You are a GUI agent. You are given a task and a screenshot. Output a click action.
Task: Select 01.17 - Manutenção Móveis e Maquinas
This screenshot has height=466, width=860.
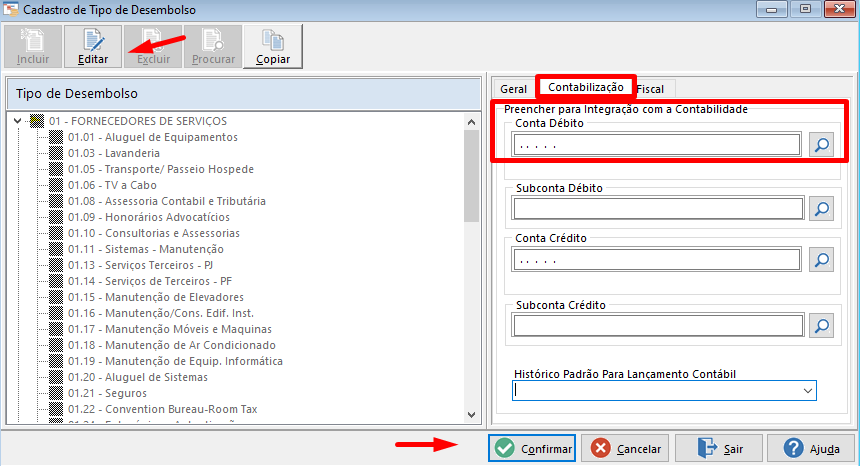[169, 329]
